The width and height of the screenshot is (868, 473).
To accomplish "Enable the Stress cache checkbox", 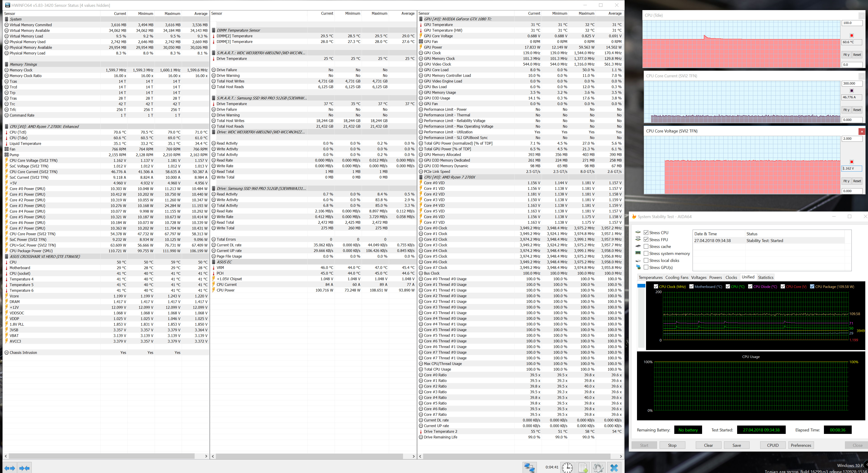I will pos(646,246).
